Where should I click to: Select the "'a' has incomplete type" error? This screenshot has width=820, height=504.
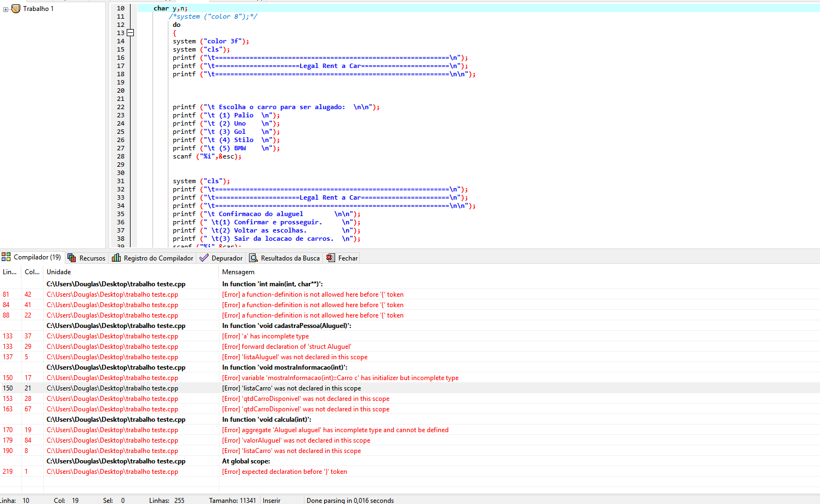click(410, 336)
